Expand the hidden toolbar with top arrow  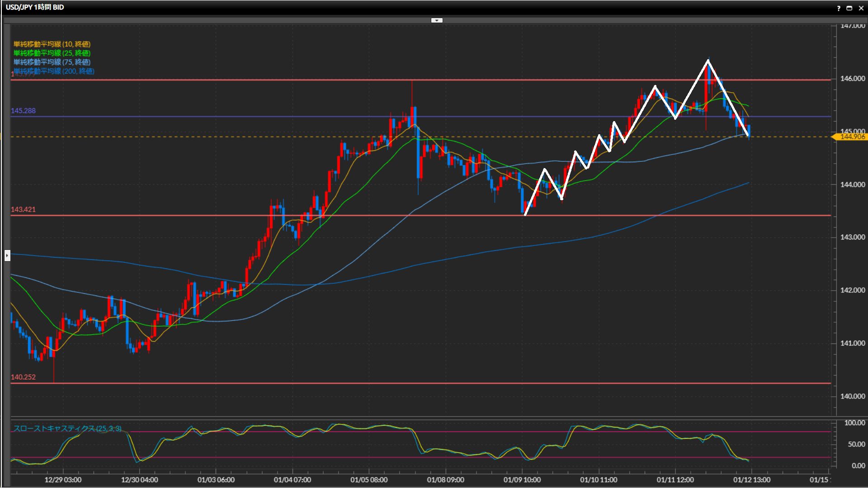437,20
